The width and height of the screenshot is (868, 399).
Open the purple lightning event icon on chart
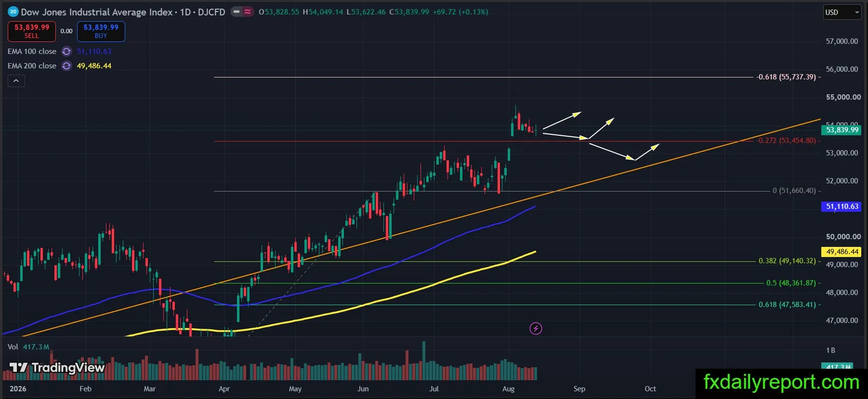coord(536,329)
